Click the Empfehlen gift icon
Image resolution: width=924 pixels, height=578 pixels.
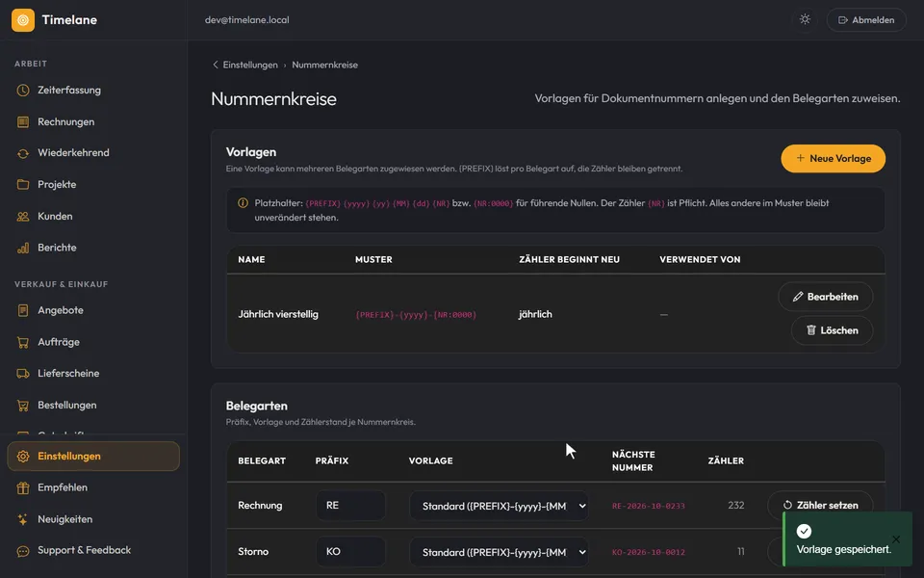point(23,487)
